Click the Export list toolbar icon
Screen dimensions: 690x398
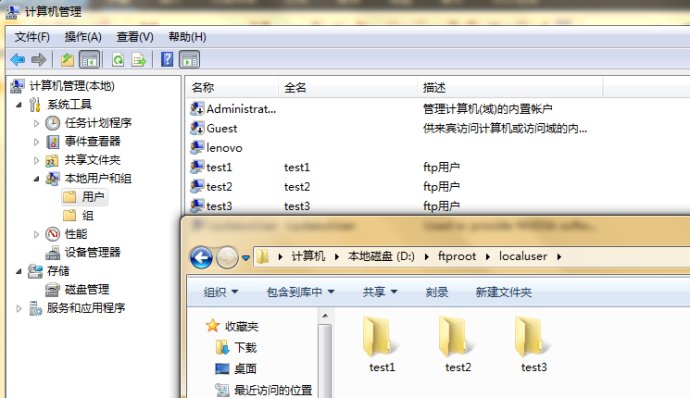[x=139, y=59]
